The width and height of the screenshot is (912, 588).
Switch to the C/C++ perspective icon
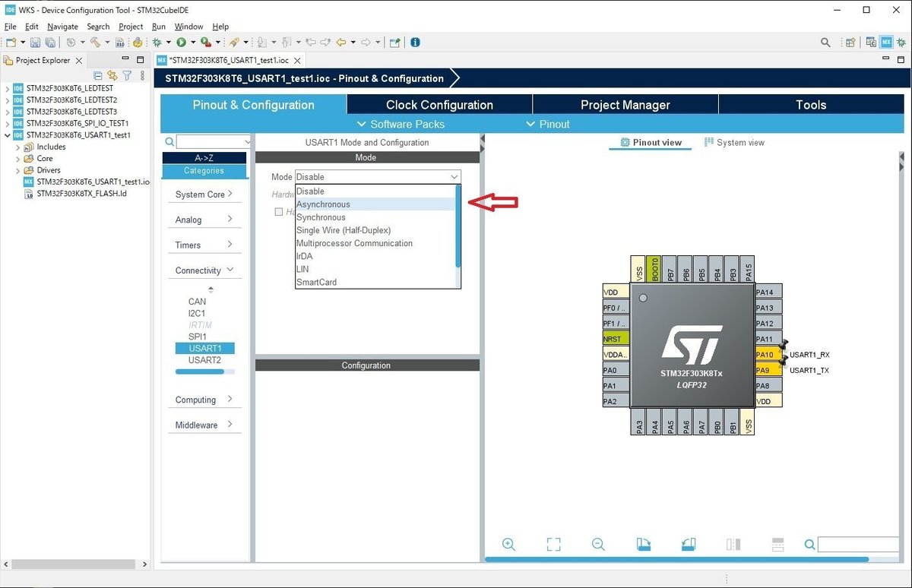[x=871, y=43]
